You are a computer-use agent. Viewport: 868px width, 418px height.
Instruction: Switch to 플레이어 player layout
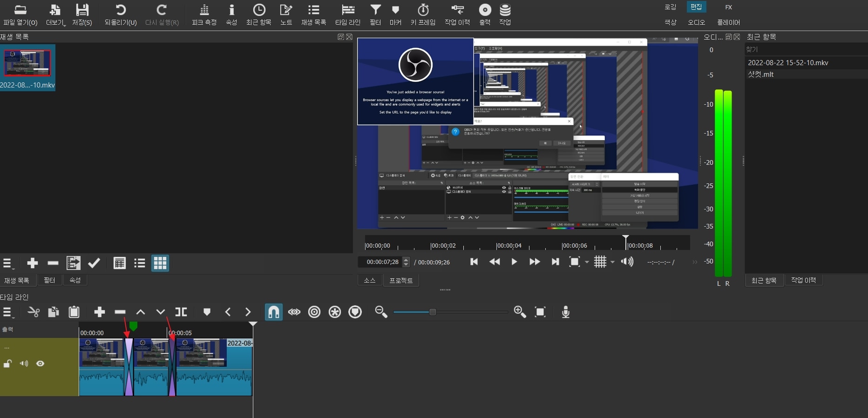click(729, 22)
